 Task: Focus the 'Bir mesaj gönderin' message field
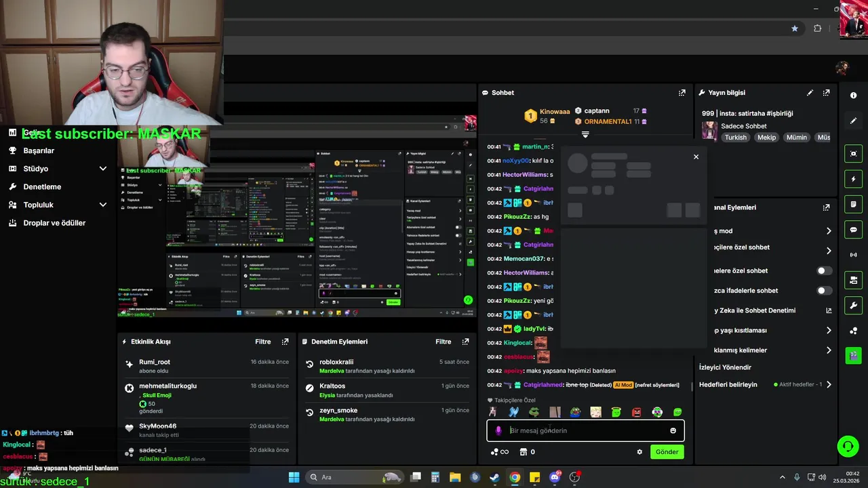pos(585,430)
